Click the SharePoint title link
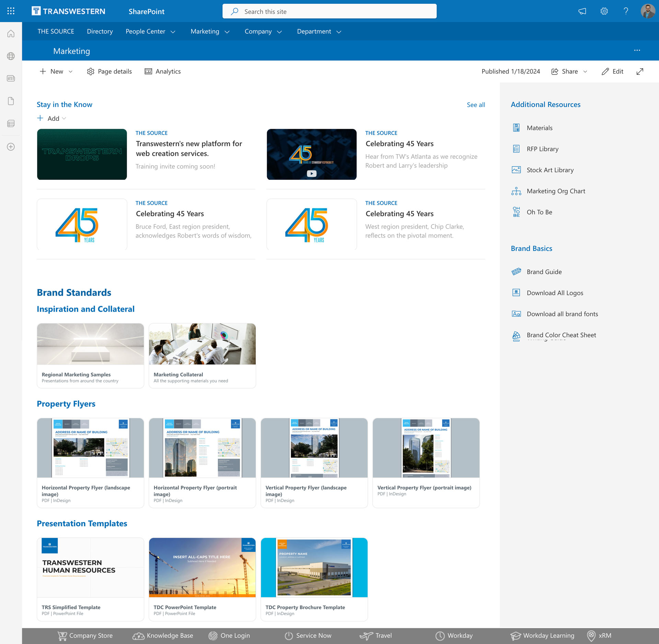This screenshot has width=659, height=644. tap(147, 11)
